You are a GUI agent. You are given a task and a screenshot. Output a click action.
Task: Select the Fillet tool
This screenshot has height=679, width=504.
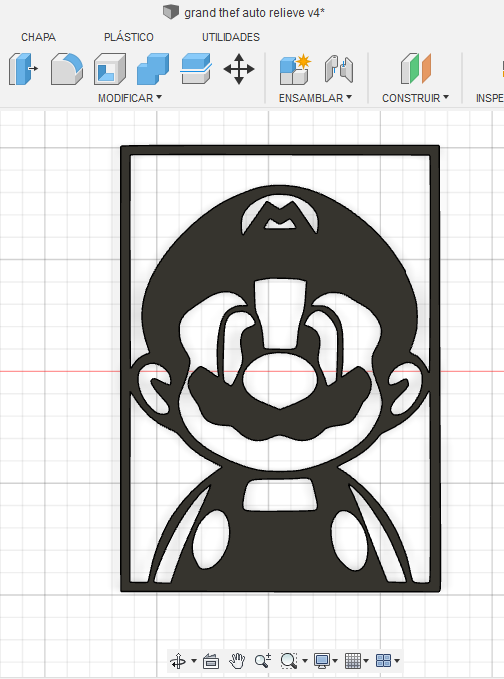click(67, 69)
